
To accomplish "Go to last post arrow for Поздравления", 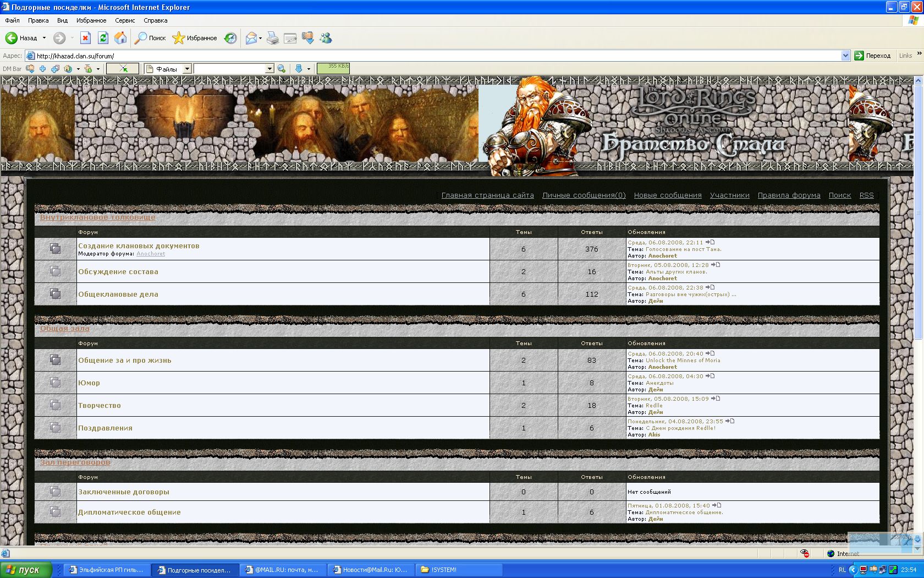I will click(730, 421).
